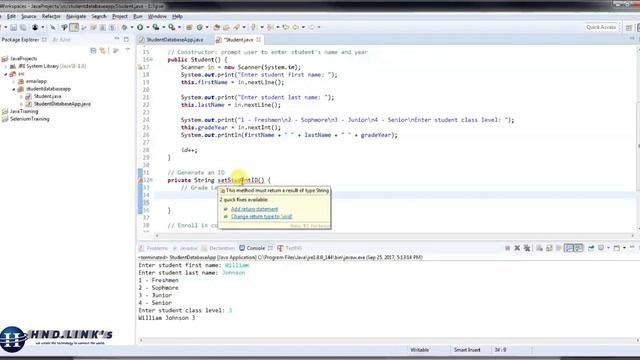Close the Student.java editor tab
The width and height of the screenshot is (640, 360).
(x=259, y=40)
